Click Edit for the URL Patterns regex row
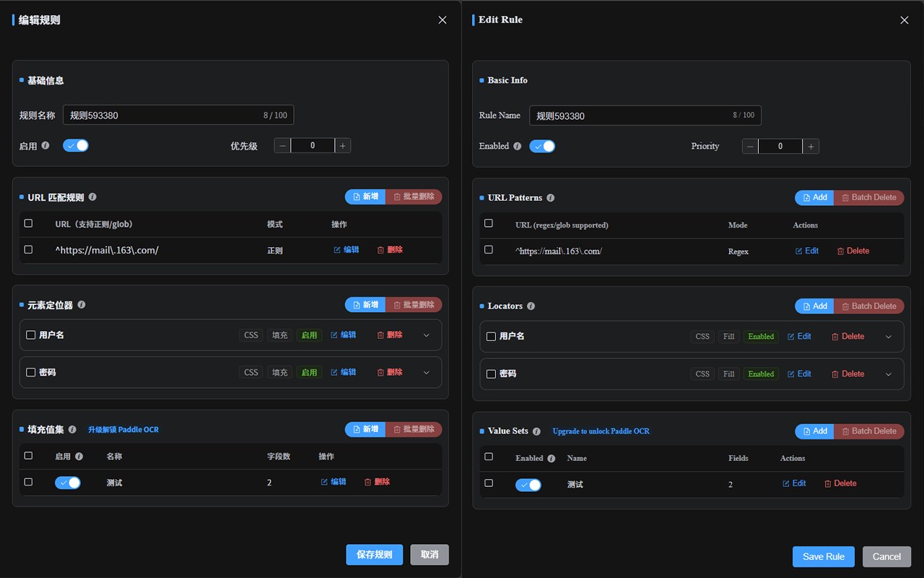Viewport: 924px width, 578px height. (x=807, y=251)
